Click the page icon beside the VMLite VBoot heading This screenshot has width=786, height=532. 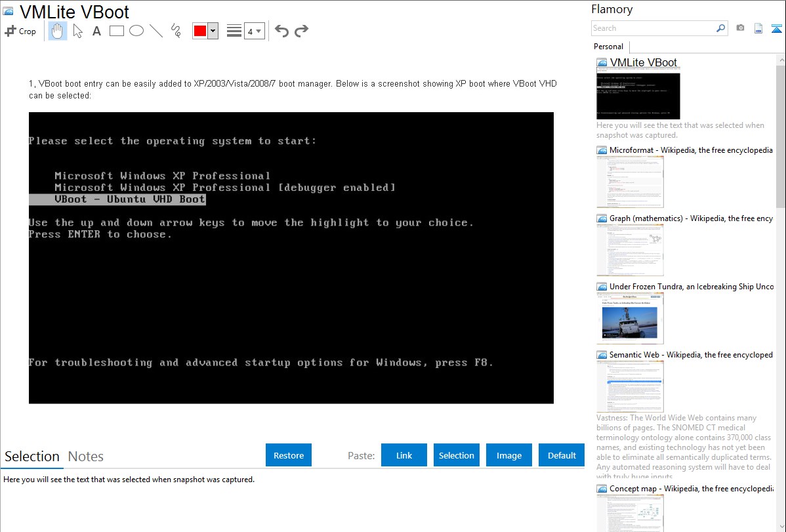8,11
